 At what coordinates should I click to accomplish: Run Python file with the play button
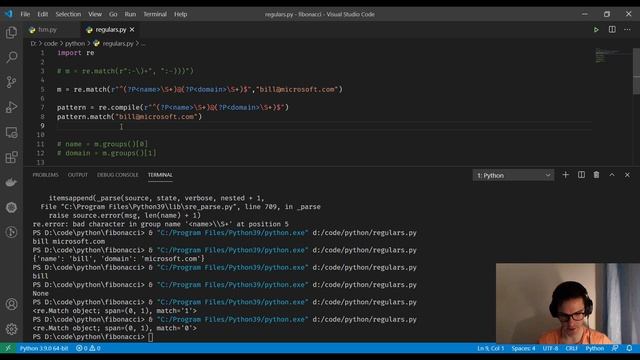coord(596,29)
